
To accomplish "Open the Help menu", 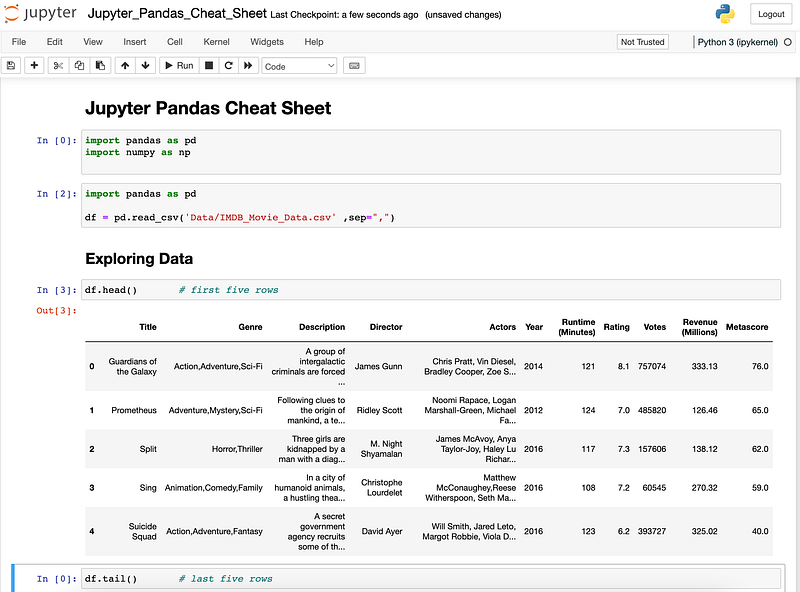I will coord(314,42).
